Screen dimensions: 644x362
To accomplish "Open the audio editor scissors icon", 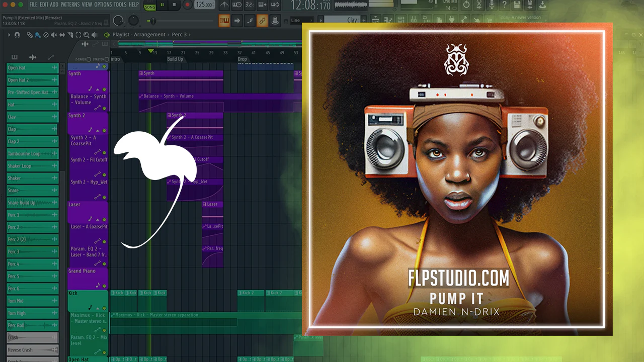I will click(x=479, y=5).
